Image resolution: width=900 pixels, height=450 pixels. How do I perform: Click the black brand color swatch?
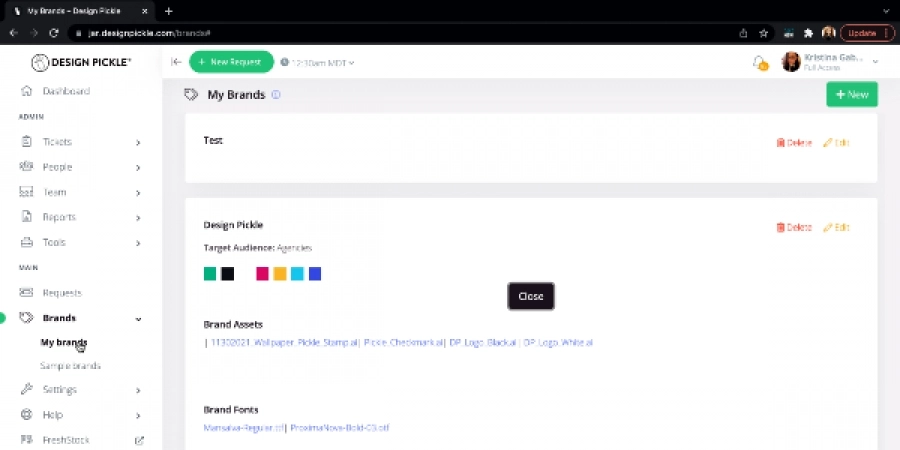(228, 274)
